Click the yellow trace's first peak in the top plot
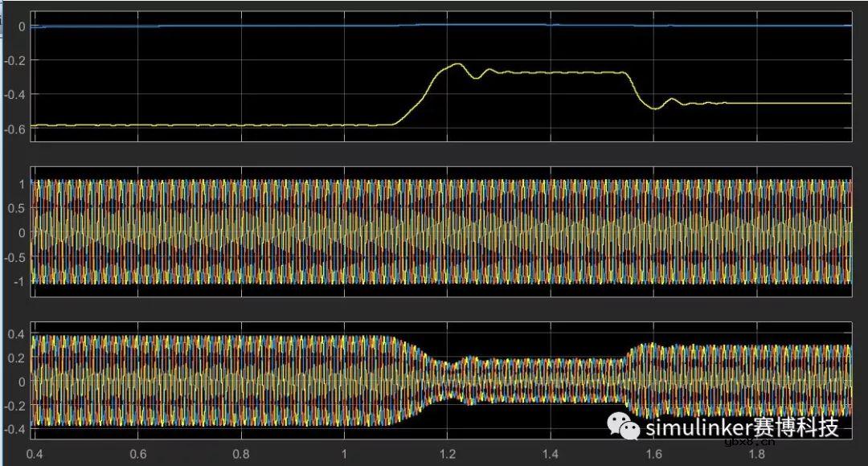Screen dimensions: 868x466 click(457, 64)
